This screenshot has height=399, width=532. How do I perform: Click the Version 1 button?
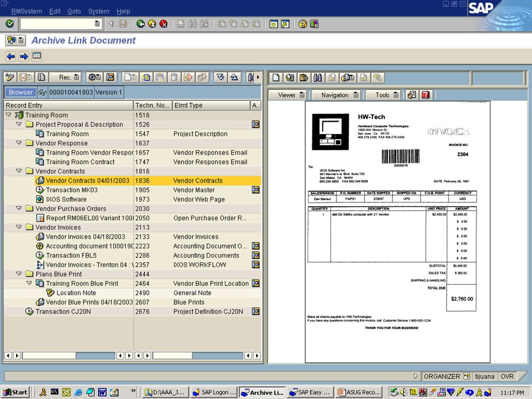[109, 93]
